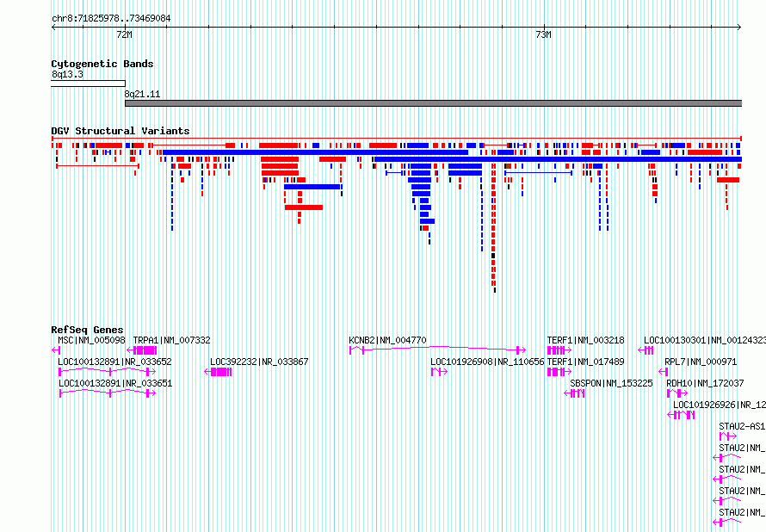Select the 8q13.3 white band bar
The width and height of the screenshot is (766, 532).
coord(88,84)
